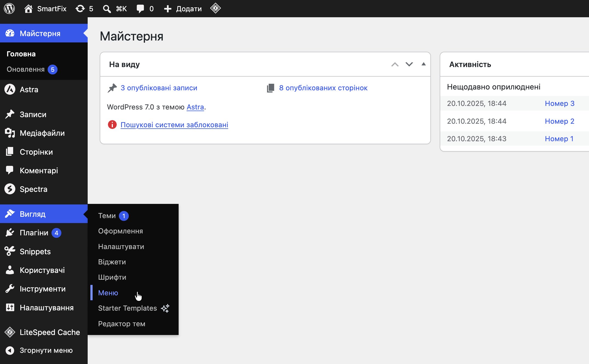
Task: Open the Astra menu label in sidebar
Action: click(x=29, y=89)
